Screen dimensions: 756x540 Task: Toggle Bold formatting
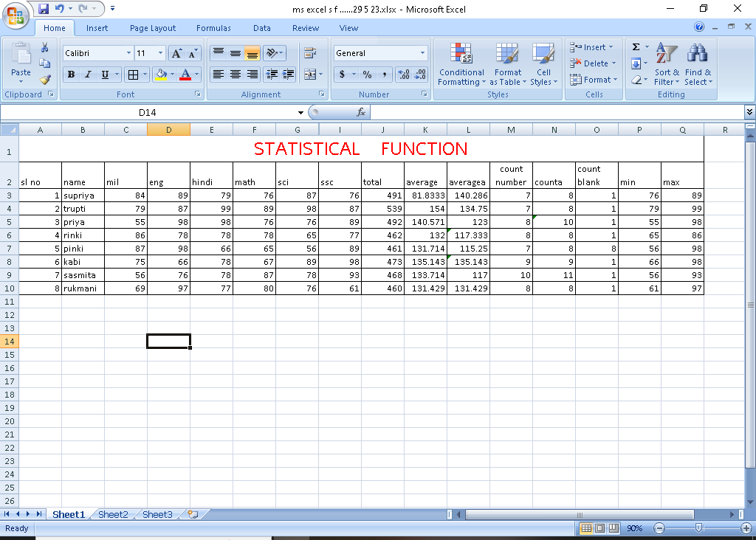[x=72, y=75]
